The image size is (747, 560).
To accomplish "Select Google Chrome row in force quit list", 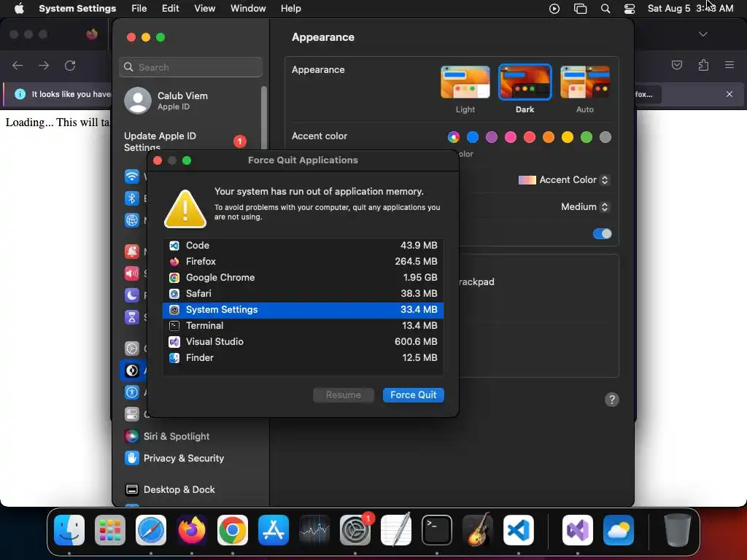I will pyautogui.click(x=303, y=278).
